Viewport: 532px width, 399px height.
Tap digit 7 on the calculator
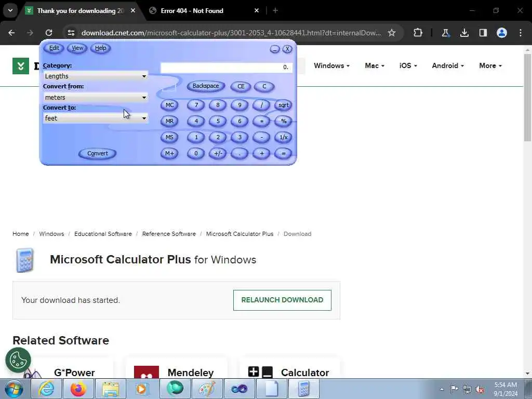(196, 105)
